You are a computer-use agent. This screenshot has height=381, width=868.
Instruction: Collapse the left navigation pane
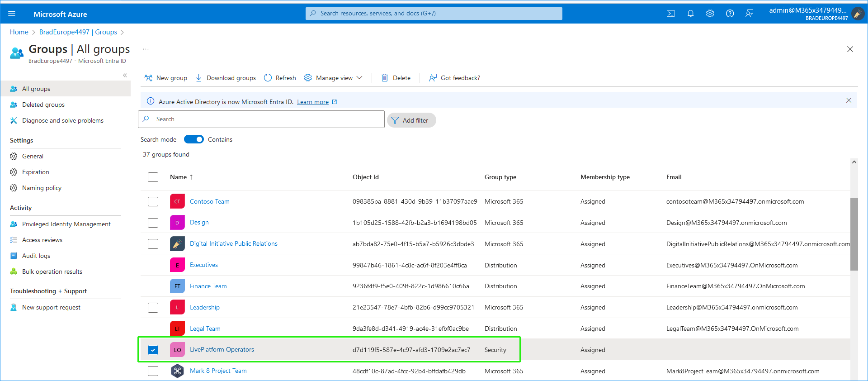click(125, 75)
